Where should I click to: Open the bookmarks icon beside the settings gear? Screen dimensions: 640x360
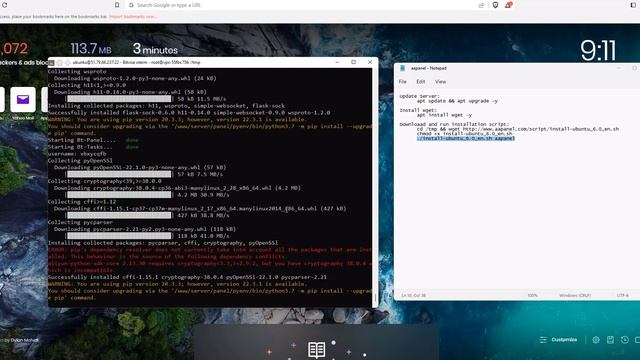(x=610, y=340)
